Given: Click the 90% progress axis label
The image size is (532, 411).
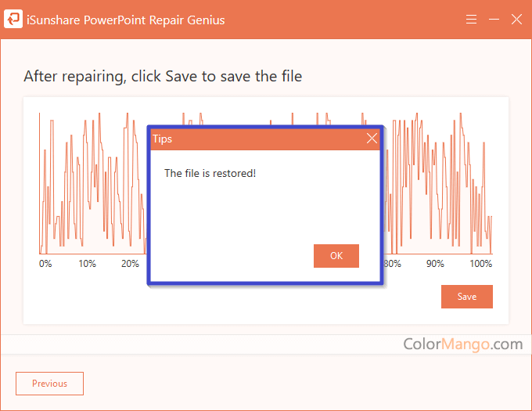Looking at the screenshot, I should (x=435, y=264).
